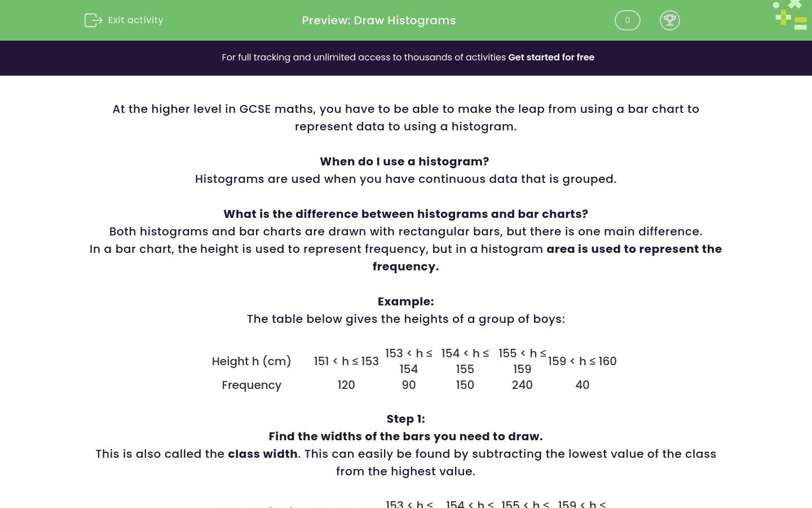Click the 'Height h (cm)' table header
This screenshot has width=812, height=508.
251,361
